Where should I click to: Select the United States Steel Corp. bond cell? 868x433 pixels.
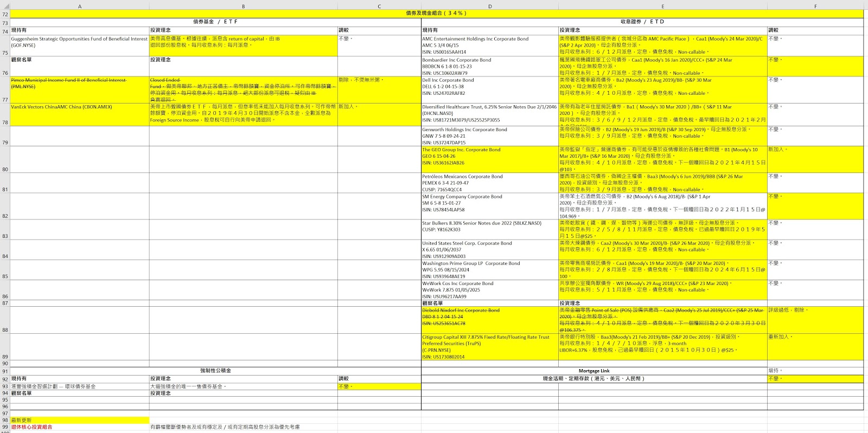click(490, 250)
